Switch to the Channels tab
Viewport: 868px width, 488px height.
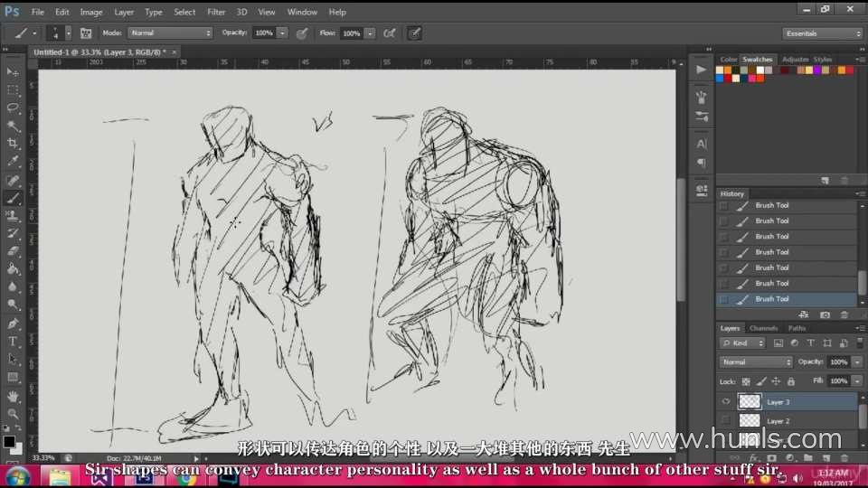pyautogui.click(x=763, y=328)
